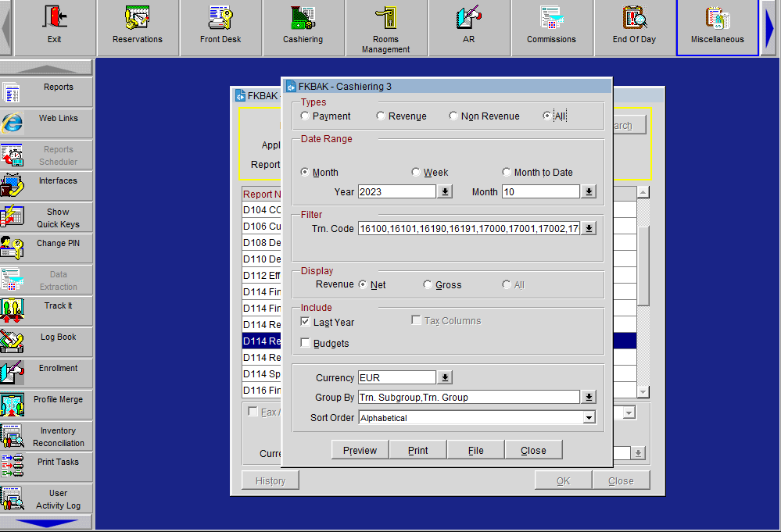Expand the Year dropdown arrow

pos(445,191)
